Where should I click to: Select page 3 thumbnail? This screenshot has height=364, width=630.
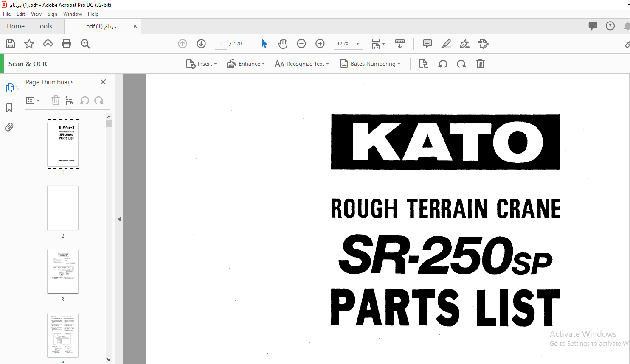(63, 271)
